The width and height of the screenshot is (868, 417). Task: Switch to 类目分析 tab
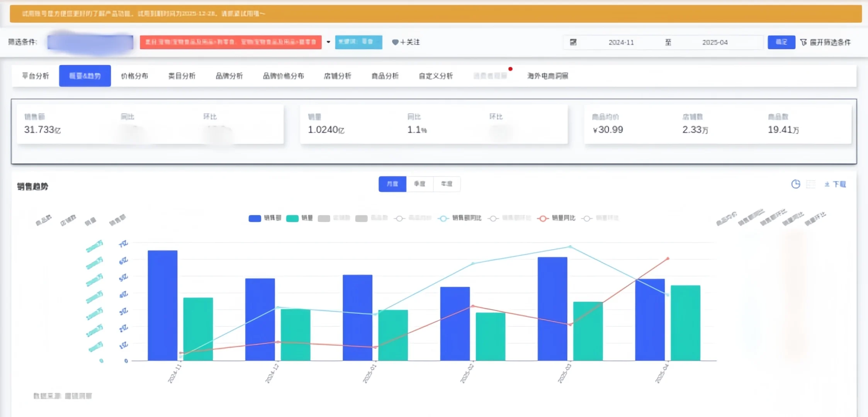[x=182, y=76]
